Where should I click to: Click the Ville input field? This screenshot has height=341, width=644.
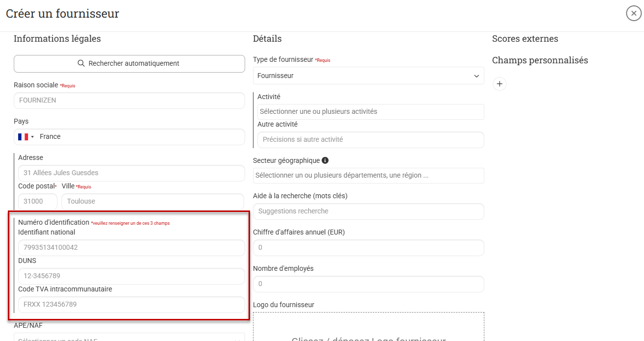tap(152, 201)
